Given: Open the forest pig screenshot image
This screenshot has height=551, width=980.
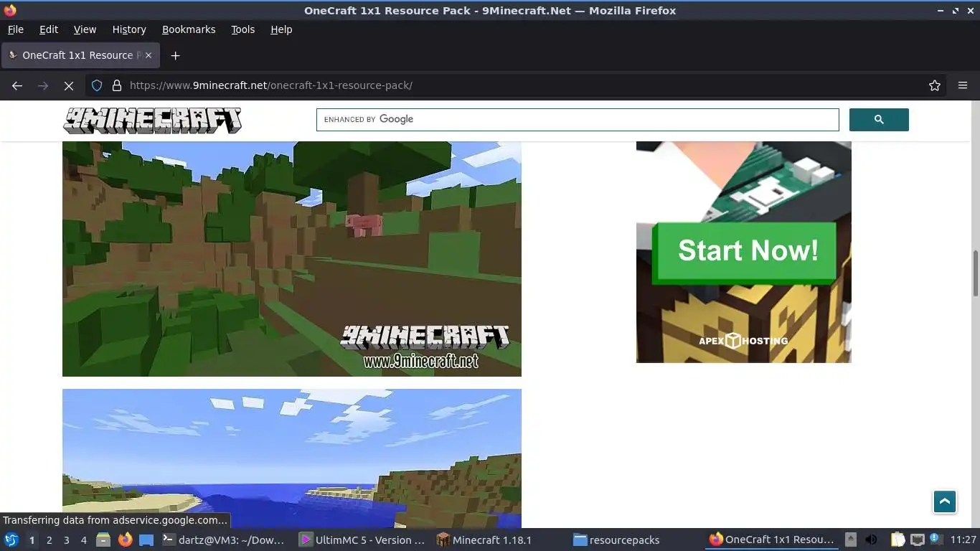Looking at the screenshot, I should [x=292, y=259].
